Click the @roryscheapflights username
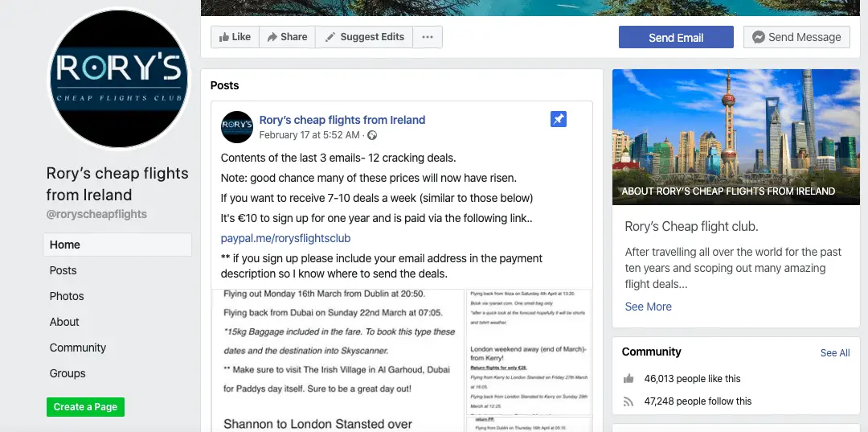The image size is (868, 432). click(x=96, y=214)
